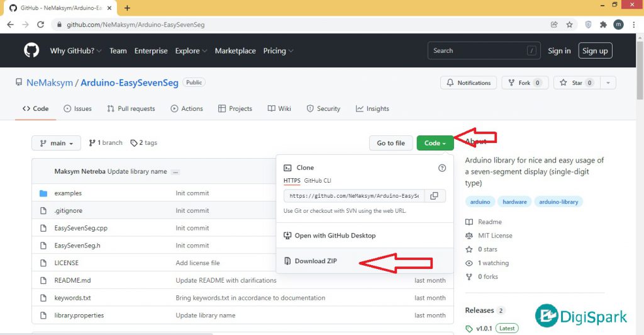Open the green Code dropdown button
Viewport: 644px width, 335px height.
click(x=435, y=143)
